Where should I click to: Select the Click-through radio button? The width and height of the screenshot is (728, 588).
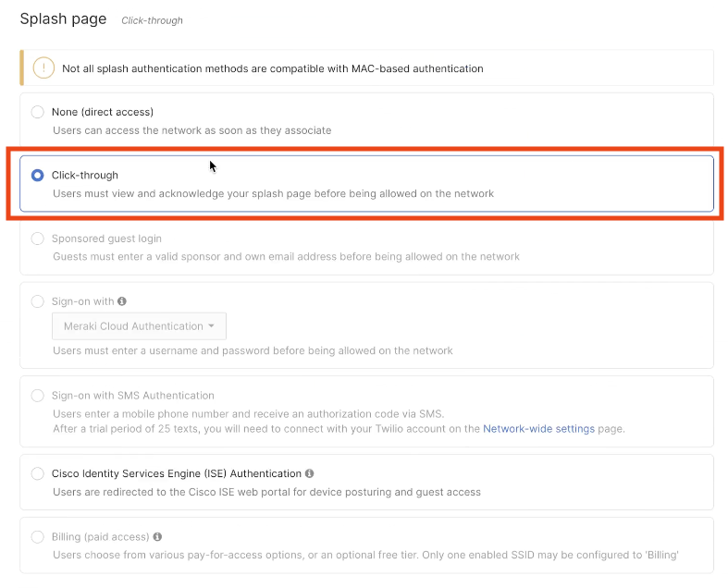click(37, 175)
